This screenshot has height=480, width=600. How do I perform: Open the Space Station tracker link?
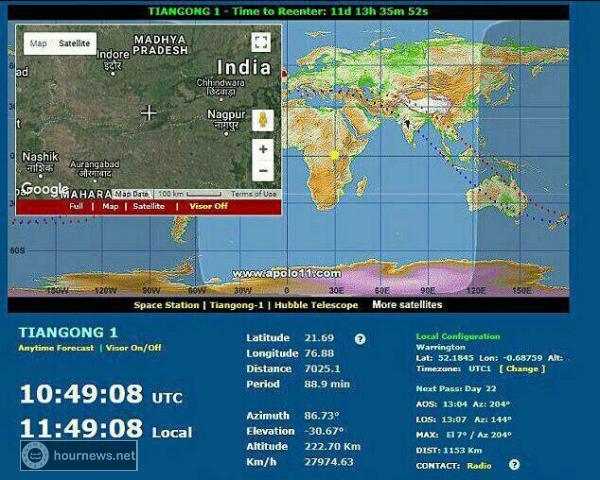166,305
